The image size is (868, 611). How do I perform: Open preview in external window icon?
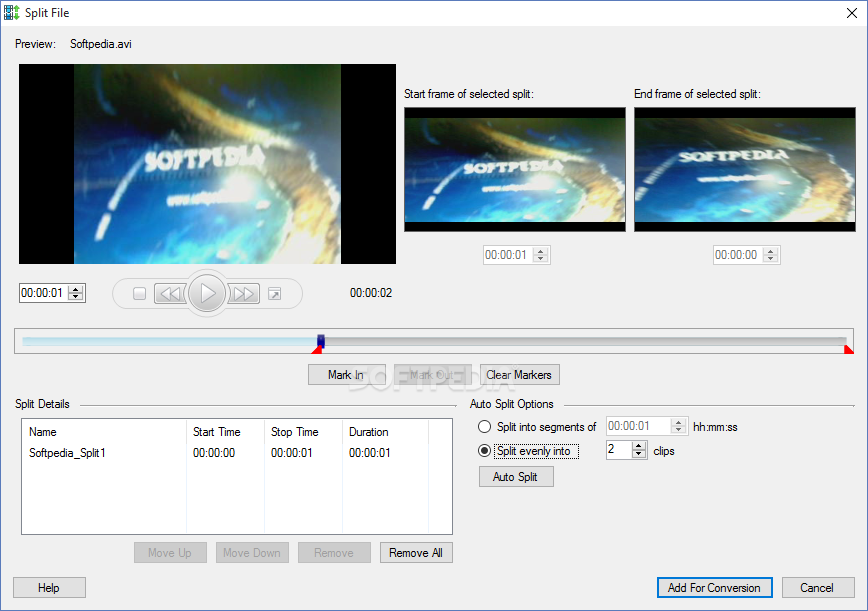pyautogui.click(x=275, y=293)
